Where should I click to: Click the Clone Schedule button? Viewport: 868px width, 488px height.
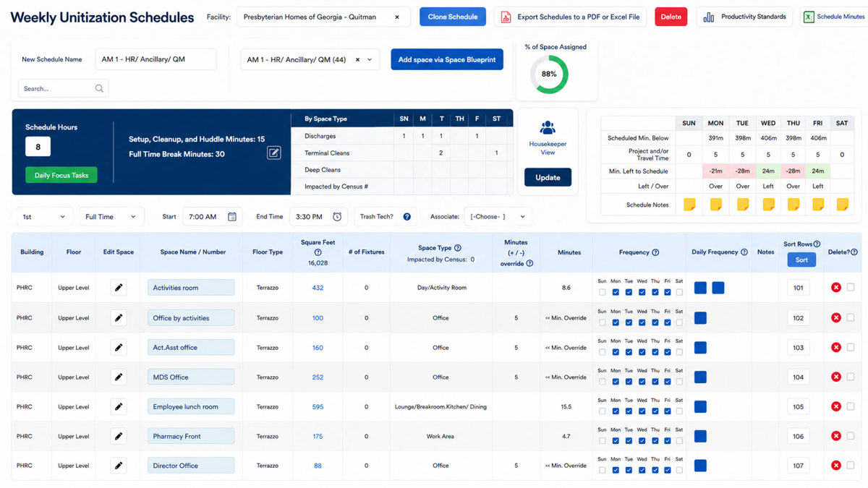tap(453, 17)
